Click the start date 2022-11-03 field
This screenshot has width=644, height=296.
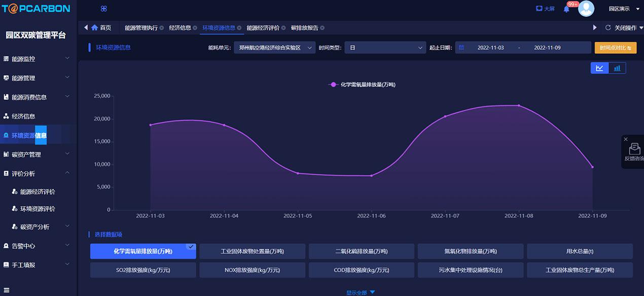coord(490,48)
